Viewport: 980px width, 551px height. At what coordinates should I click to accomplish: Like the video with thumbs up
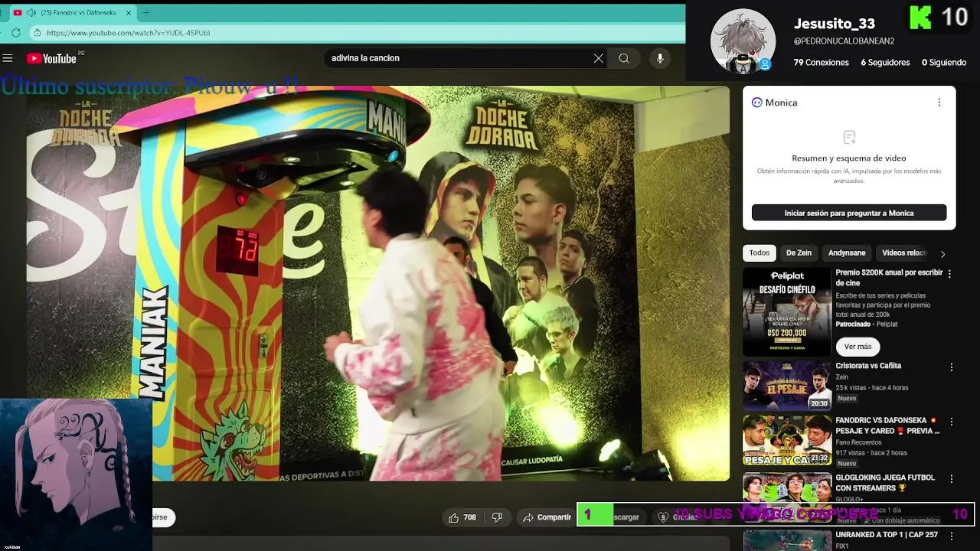(x=462, y=517)
